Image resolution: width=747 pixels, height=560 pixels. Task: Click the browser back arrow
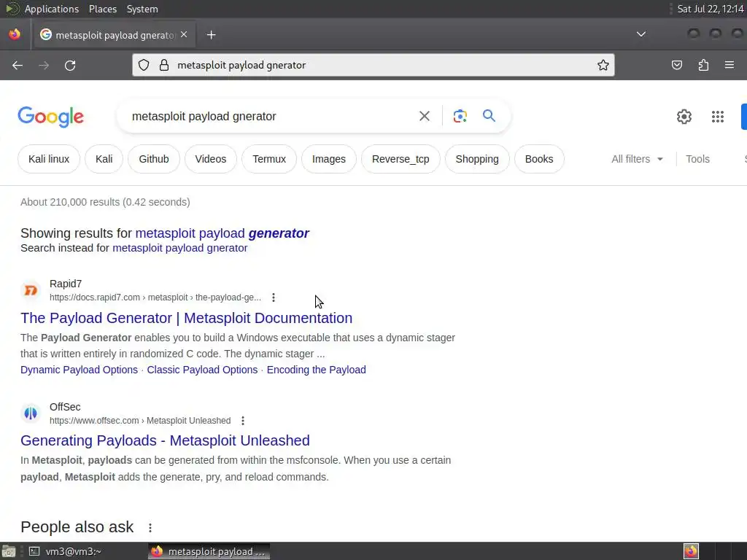pos(18,65)
